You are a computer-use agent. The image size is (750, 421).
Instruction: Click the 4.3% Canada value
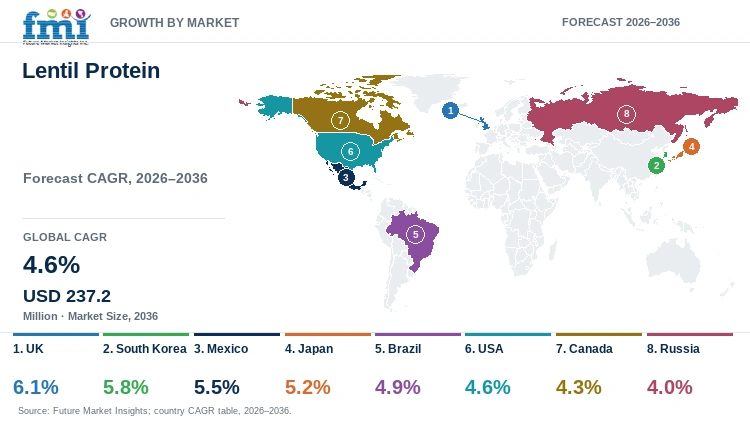(578, 387)
